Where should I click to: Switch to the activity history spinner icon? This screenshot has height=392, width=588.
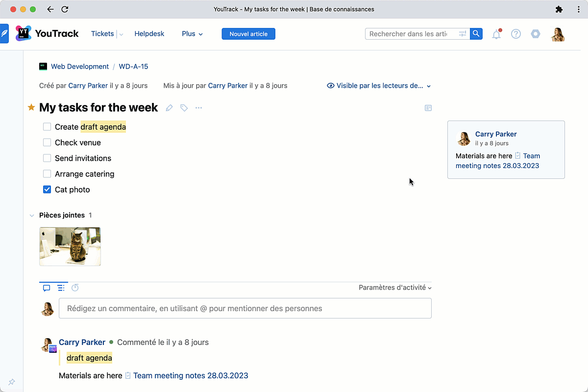pyautogui.click(x=75, y=288)
